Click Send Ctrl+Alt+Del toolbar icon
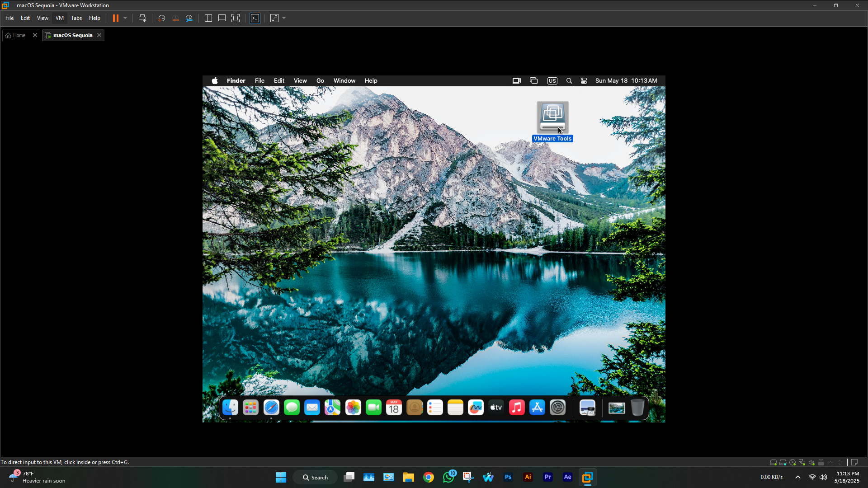 (x=142, y=18)
